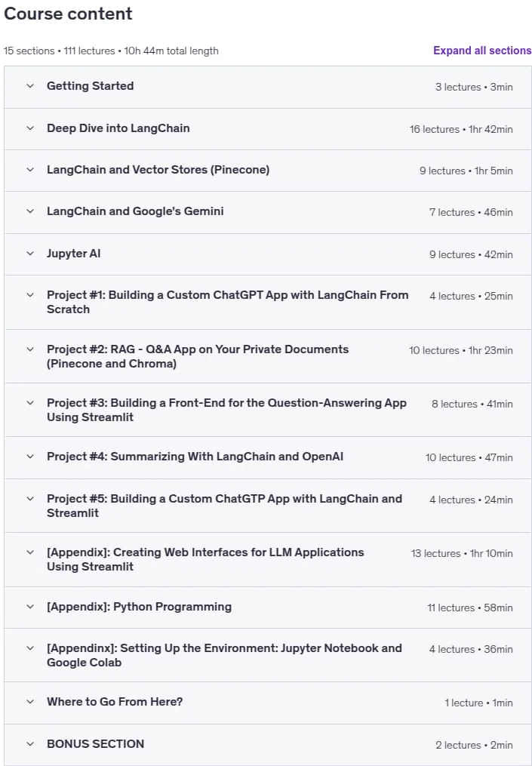Click the 16 lectures 1hr 42min label
Viewport: 532px width, 766px height.
[x=461, y=130]
